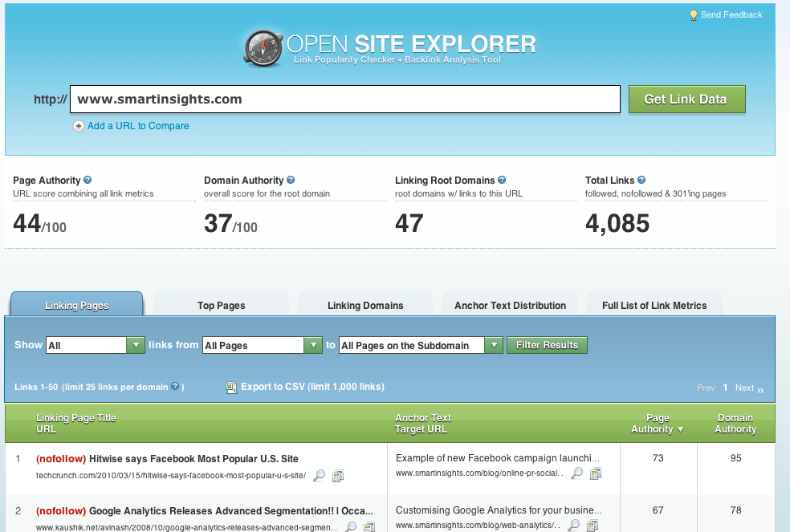This screenshot has width=790, height=532.
Task: Open the Domain Authority help icon
Action: click(x=291, y=180)
